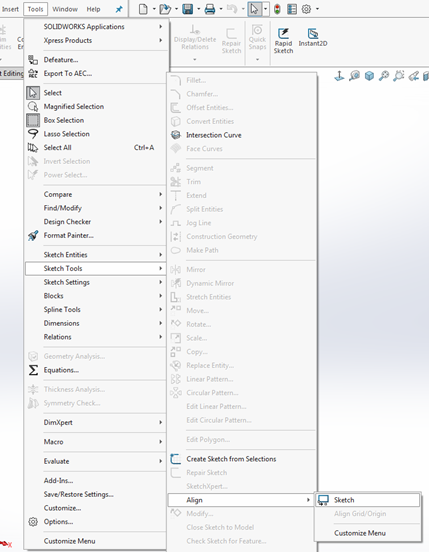Click the Align Sketch monitor icon
Image resolution: width=429 pixels, height=552 pixels.
[323, 500]
